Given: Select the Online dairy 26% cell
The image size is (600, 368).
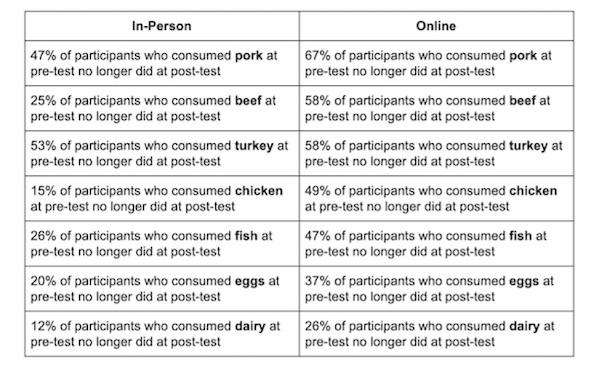Looking at the screenshot, I should [x=436, y=334].
